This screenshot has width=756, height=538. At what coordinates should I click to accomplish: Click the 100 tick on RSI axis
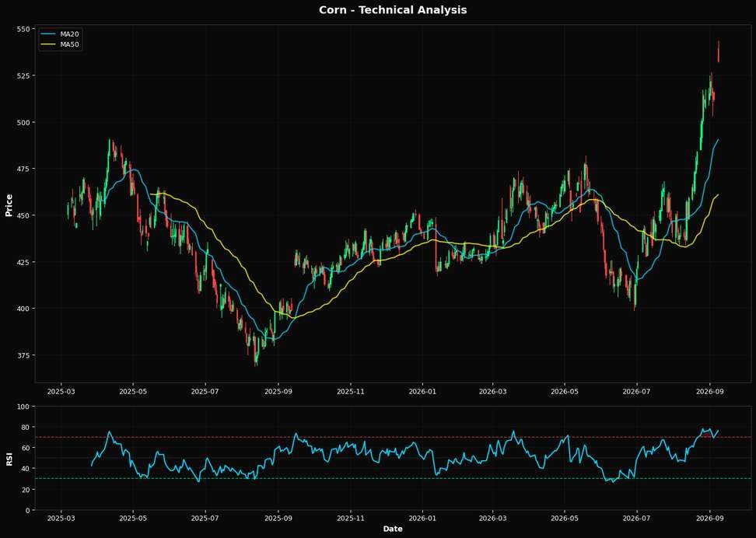[x=23, y=407]
